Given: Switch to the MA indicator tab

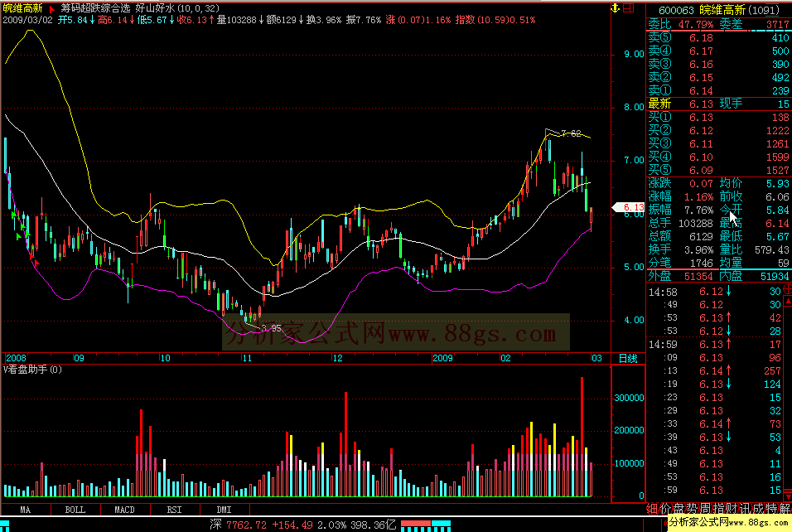Looking at the screenshot, I should click(x=25, y=510).
